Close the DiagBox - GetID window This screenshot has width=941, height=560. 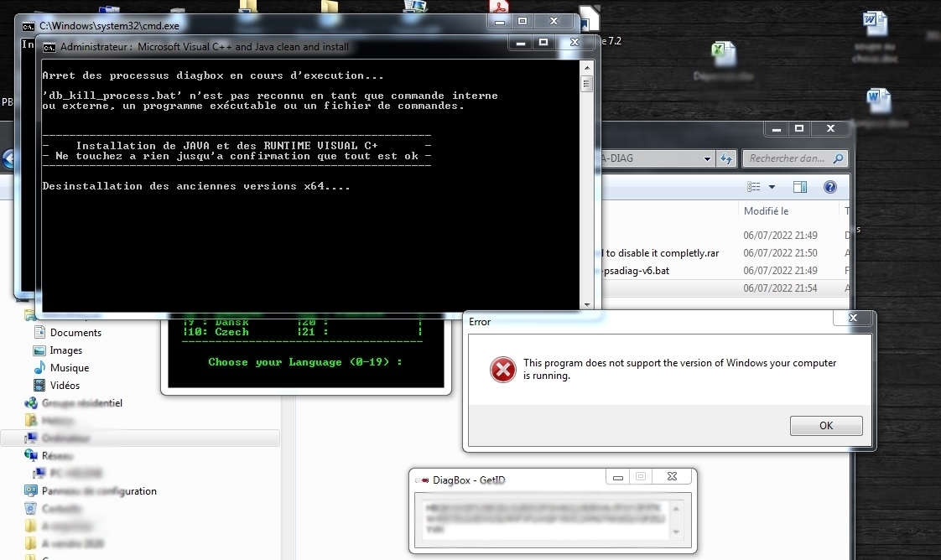tap(672, 477)
